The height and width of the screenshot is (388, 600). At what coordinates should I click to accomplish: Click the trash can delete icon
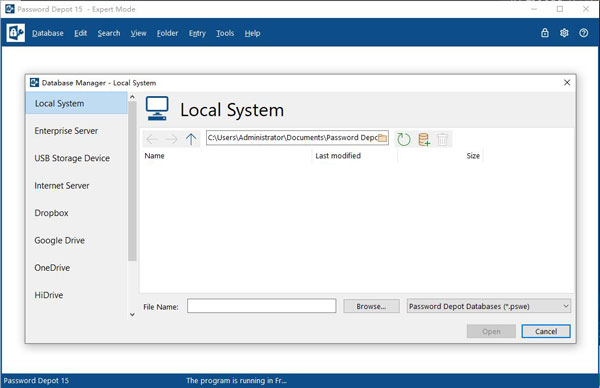click(442, 139)
